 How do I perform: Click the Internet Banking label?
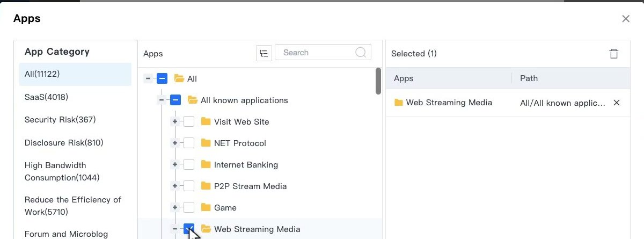tap(246, 165)
